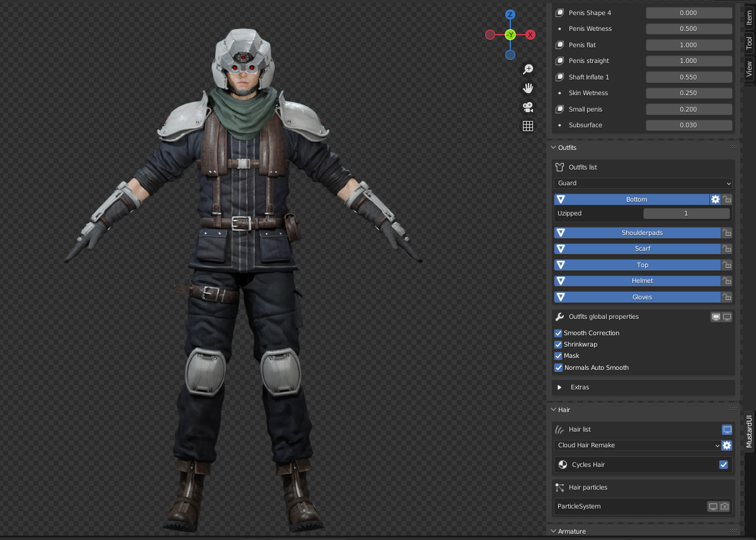Click the red X axis labeled X
Screen dimensions: 756x540
[x=530, y=35]
